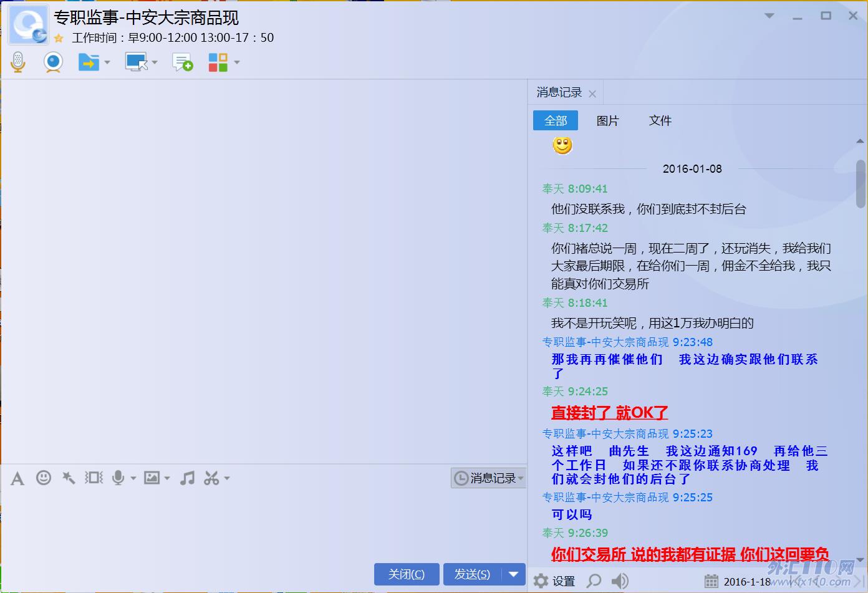Expand the remote desktop dropdown arrow
868x593 pixels.
(x=155, y=62)
